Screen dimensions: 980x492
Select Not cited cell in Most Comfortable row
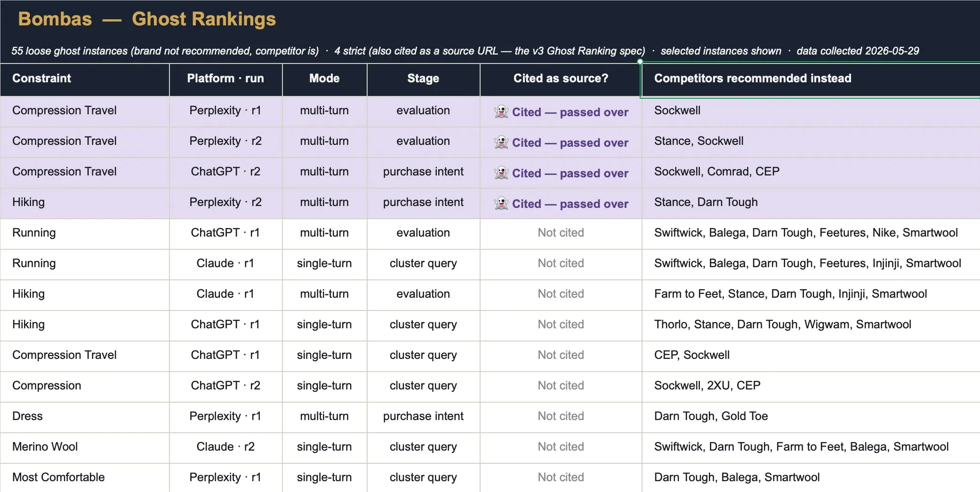coord(561,478)
